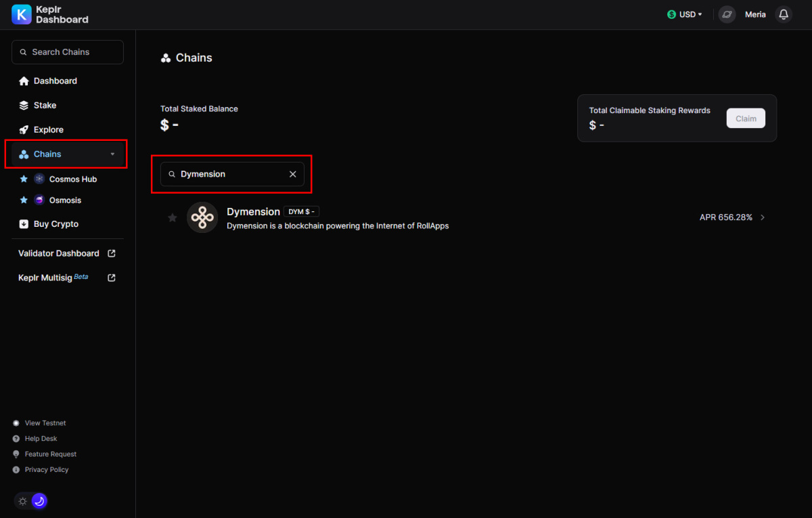The image size is (812, 518).
Task: Focus the Search Chains sidebar field
Action: 68,52
